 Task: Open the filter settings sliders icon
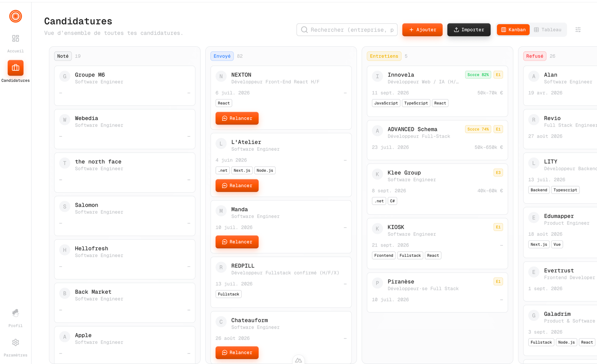(578, 30)
